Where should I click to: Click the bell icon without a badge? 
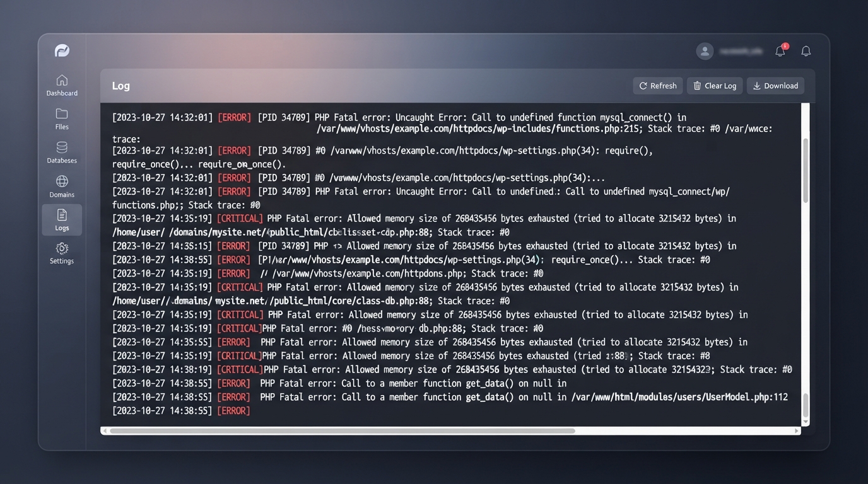pos(806,51)
